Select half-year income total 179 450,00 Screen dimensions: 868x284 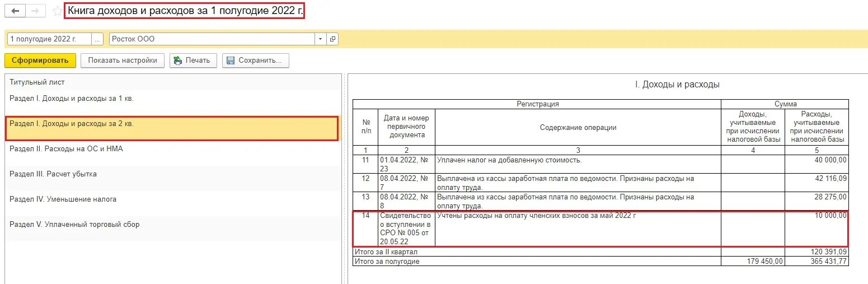753,261
